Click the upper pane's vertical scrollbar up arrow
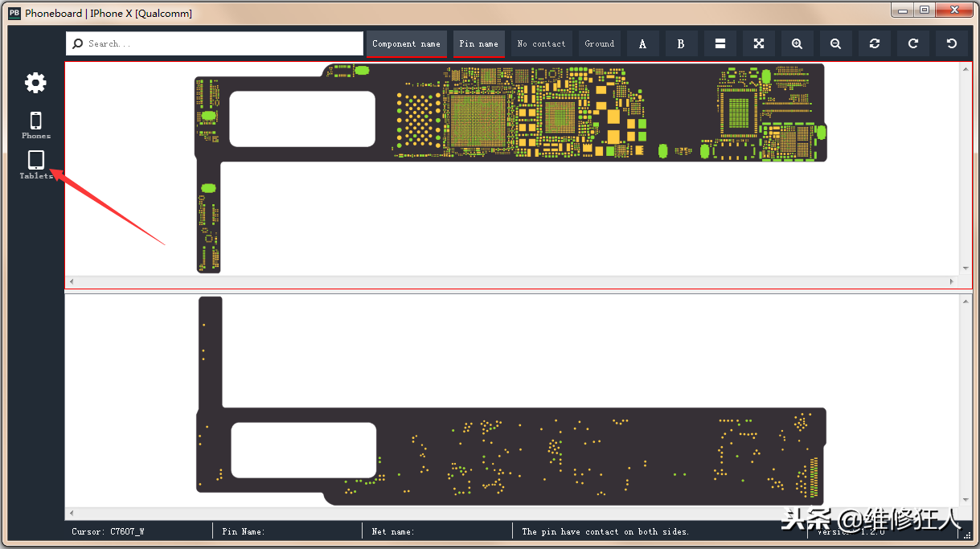Image resolution: width=980 pixels, height=549 pixels. (966, 68)
